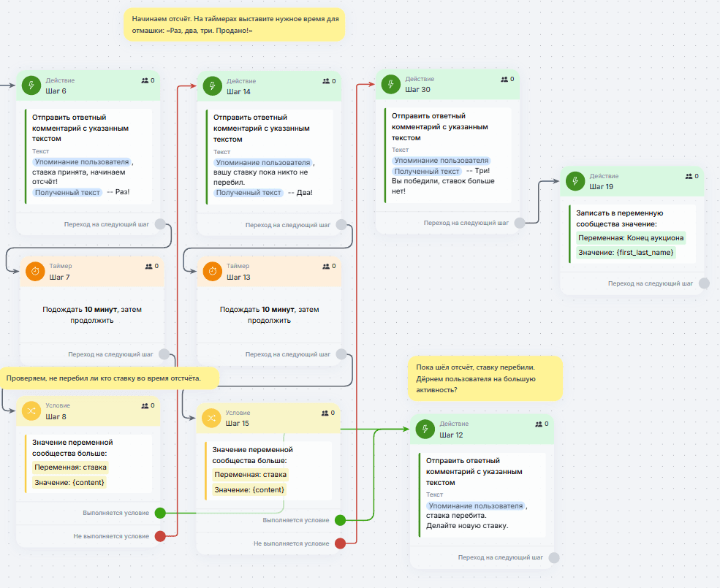
Task: Select the note "Проверяем, не перебил ли кто ставку"
Action: click(x=110, y=378)
